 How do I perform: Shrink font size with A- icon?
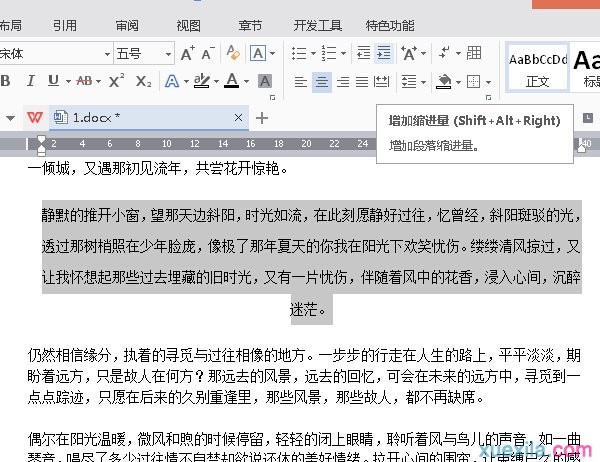(209, 53)
